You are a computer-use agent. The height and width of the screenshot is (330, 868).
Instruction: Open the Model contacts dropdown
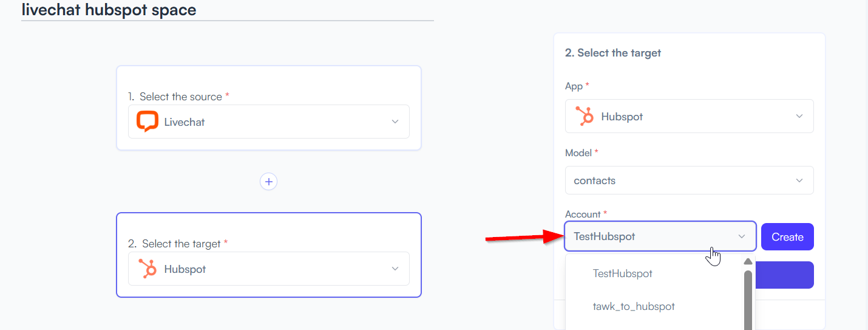point(689,180)
